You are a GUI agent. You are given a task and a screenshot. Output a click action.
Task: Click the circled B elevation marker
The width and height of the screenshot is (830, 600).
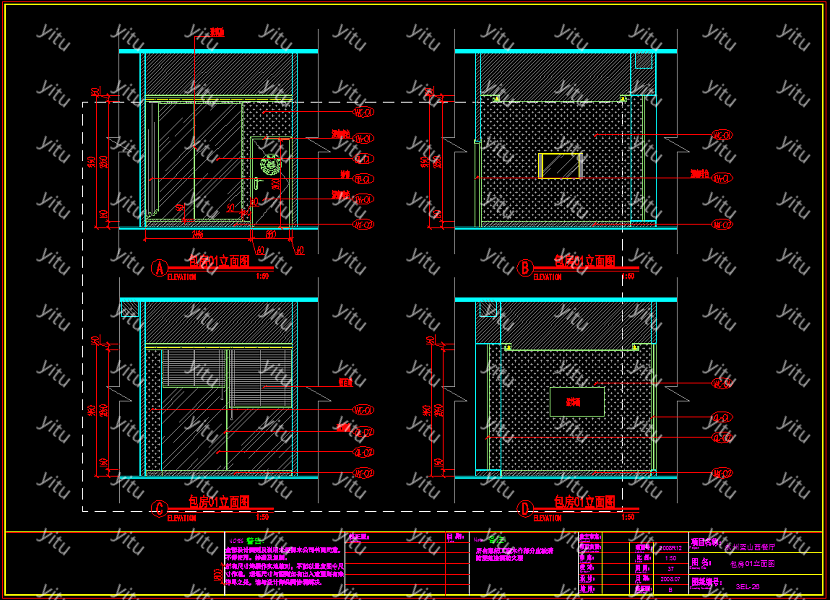(525, 267)
